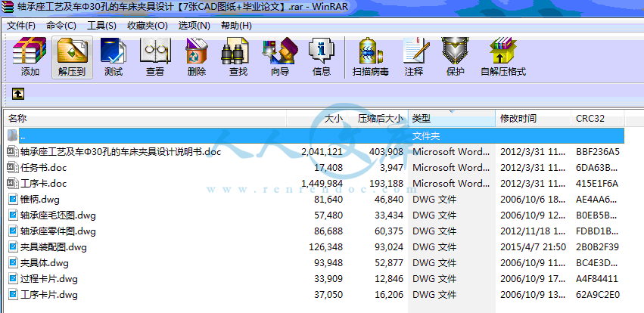
Task: Click the parent folder '..' icon
Action: click(12, 135)
